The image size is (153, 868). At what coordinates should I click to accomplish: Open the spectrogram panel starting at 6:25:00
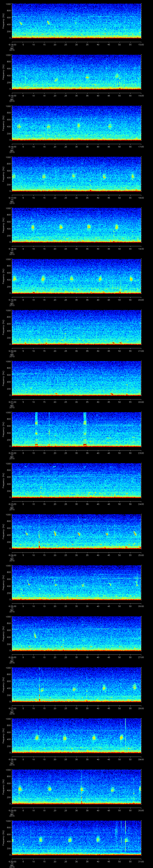76,582
